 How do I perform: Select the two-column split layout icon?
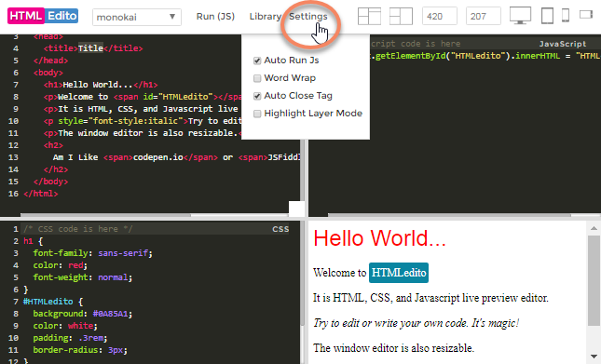(401, 16)
